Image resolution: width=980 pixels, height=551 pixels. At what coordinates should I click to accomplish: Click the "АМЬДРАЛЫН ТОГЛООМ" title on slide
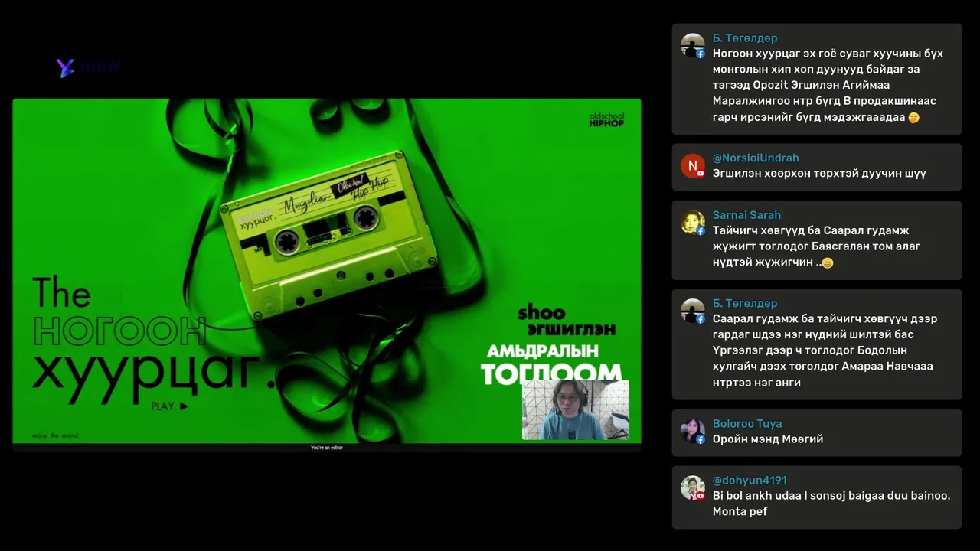[551, 364]
